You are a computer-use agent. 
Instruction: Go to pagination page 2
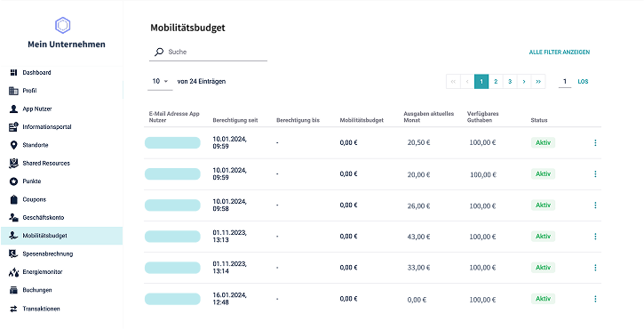pos(496,82)
